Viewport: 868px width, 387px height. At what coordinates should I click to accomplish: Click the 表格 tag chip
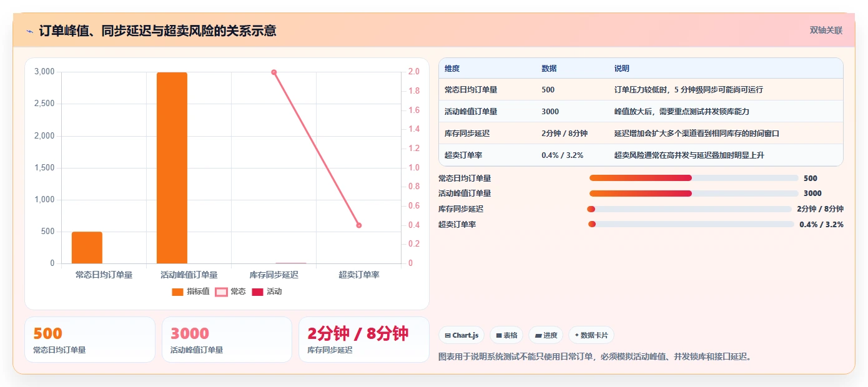[x=506, y=335]
